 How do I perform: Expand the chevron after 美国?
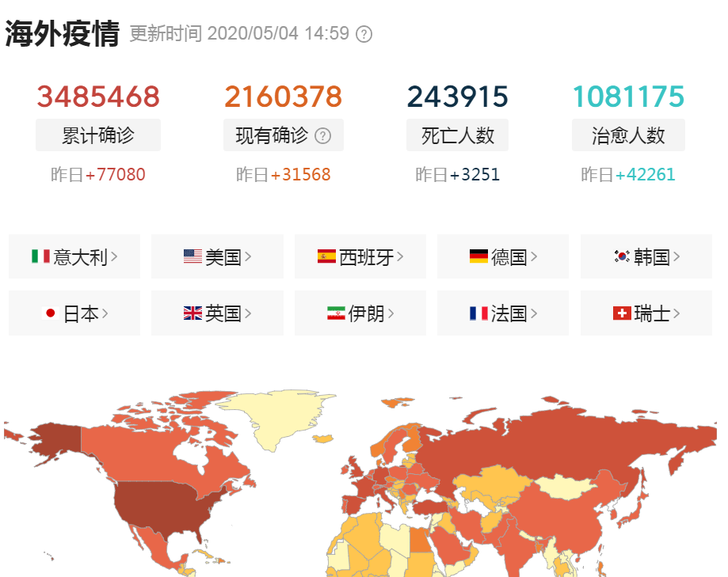247,256
